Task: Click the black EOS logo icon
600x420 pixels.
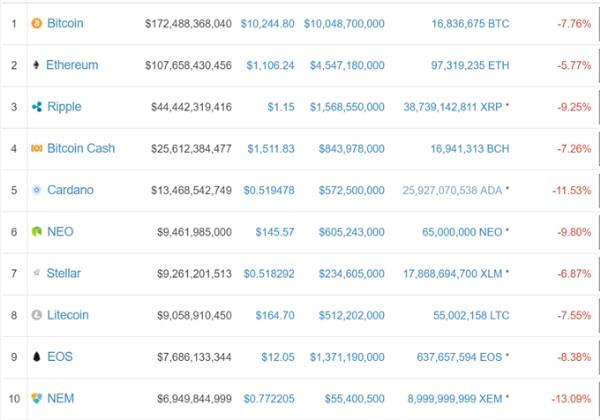Action: coord(37,356)
